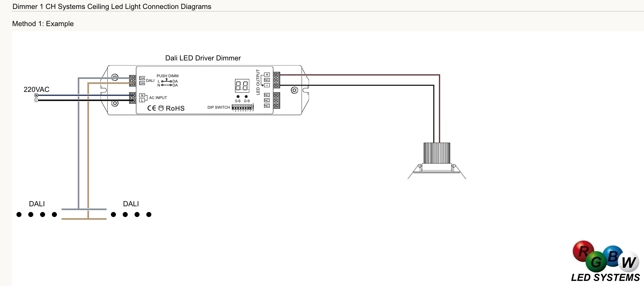Click the 220VAC label

tap(36, 89)
